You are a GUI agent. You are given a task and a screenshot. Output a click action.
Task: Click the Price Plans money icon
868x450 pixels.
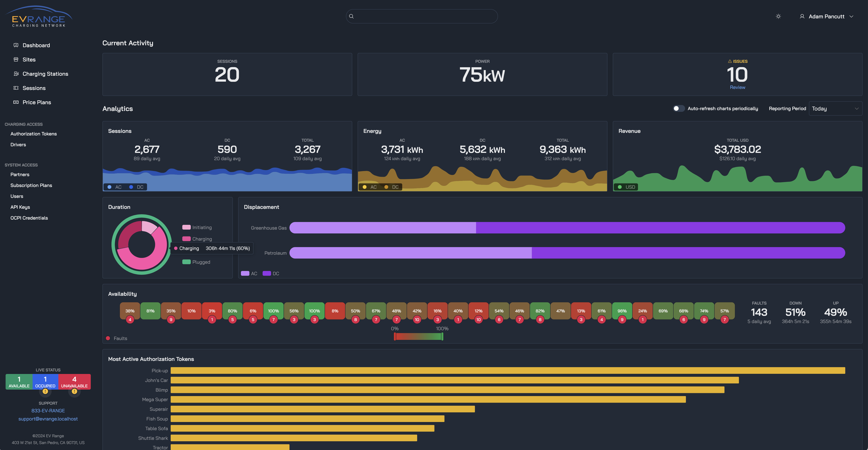[x=16, y=102]
